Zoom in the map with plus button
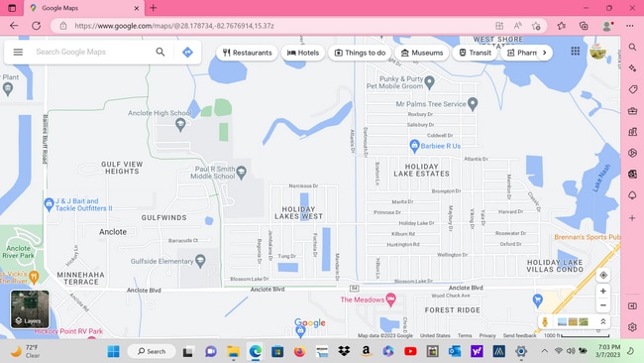The width and height of the screenshot is (644, 363). (x=603, y=291)
